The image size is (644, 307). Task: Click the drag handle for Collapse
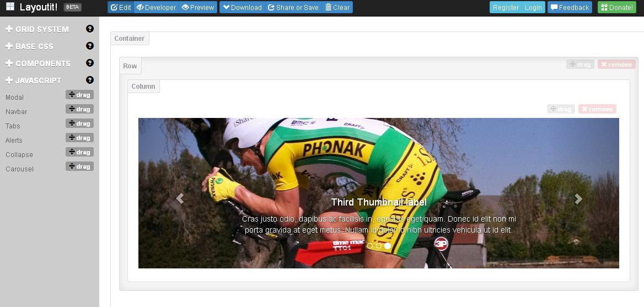click(80, 152)
